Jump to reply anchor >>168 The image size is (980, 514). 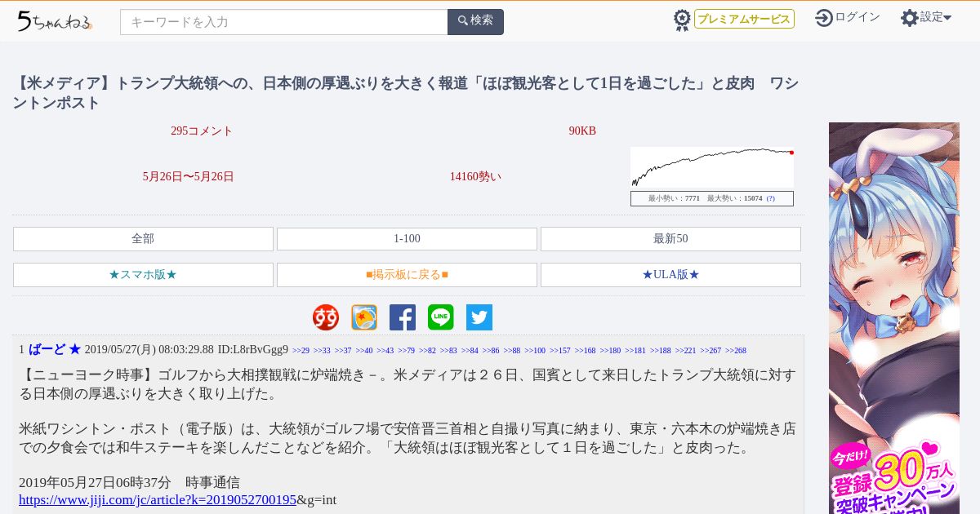(x=586, y=351)
